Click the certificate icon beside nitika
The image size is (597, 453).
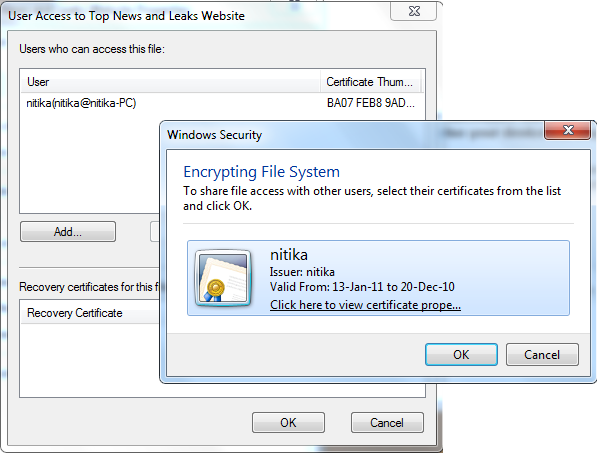223,278
